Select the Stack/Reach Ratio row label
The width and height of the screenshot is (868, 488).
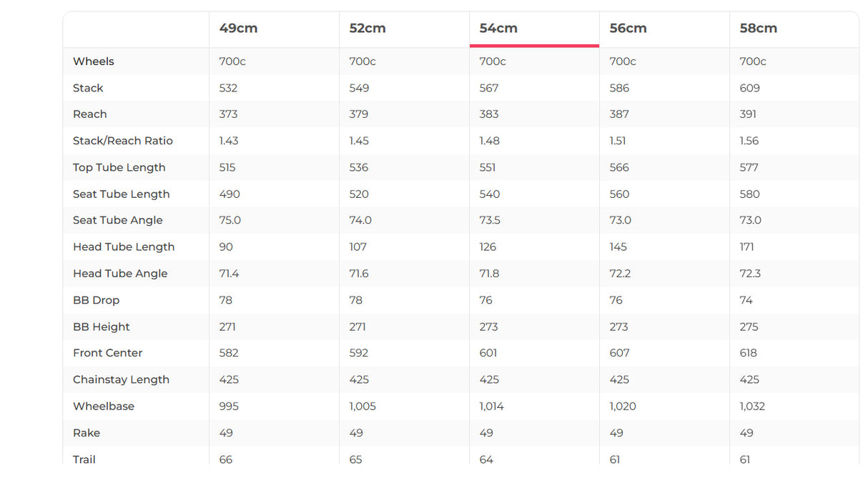tap(123, 141)
